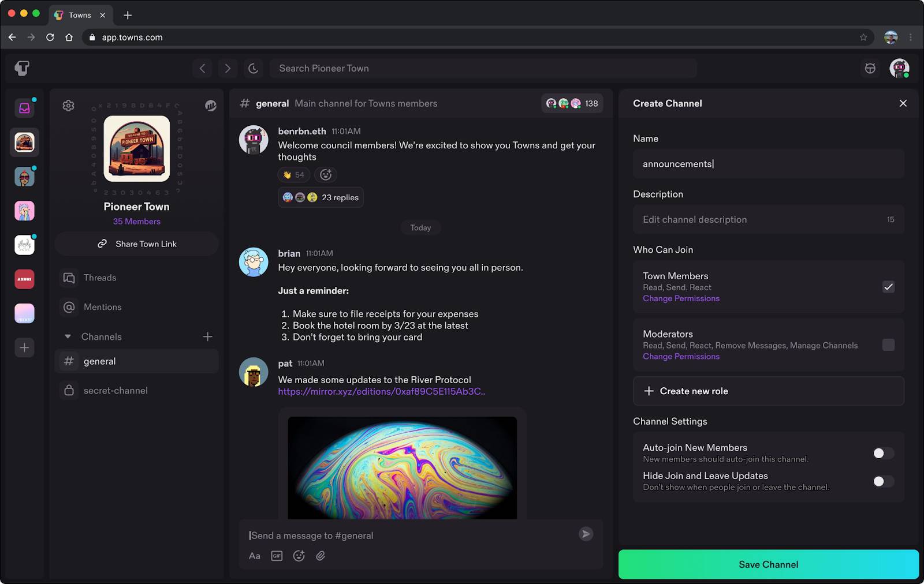This screenshot has width=924, height=584.
Task: Click the Save Channel button
Action: coord(768,564)
